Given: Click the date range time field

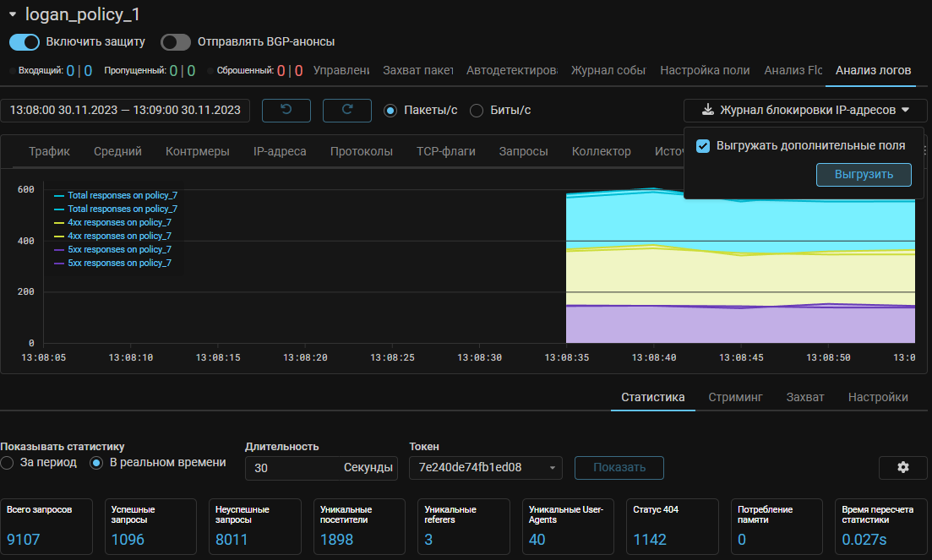Looking at the screenshot, I should click(125, 110).
